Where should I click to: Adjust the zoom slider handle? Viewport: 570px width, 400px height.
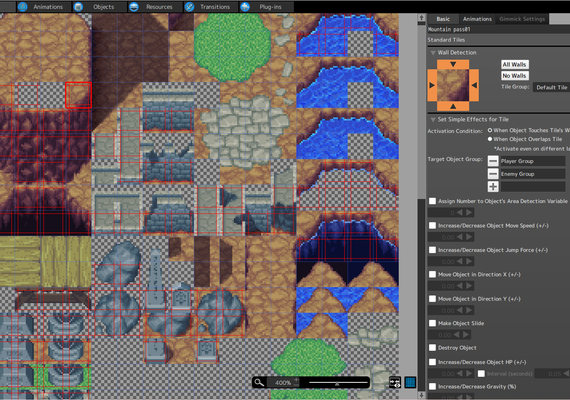coord(337,383)
